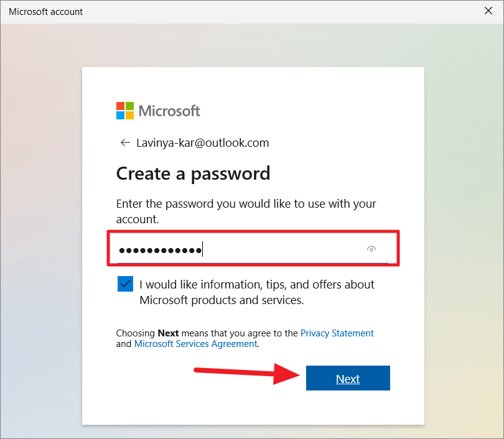
Task: Click the Microsoft four-square logo
Action: pyautogui.click(x=125, y=111)
